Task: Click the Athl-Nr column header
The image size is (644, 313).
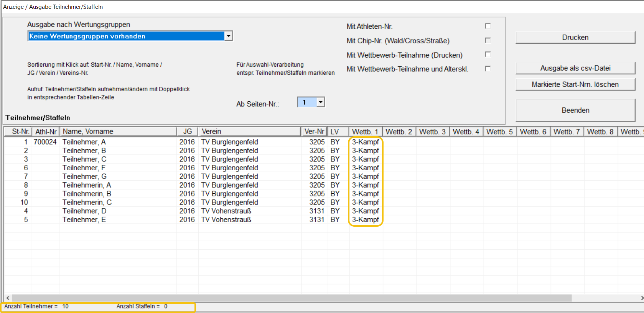Action: click(x=46, y=132)
